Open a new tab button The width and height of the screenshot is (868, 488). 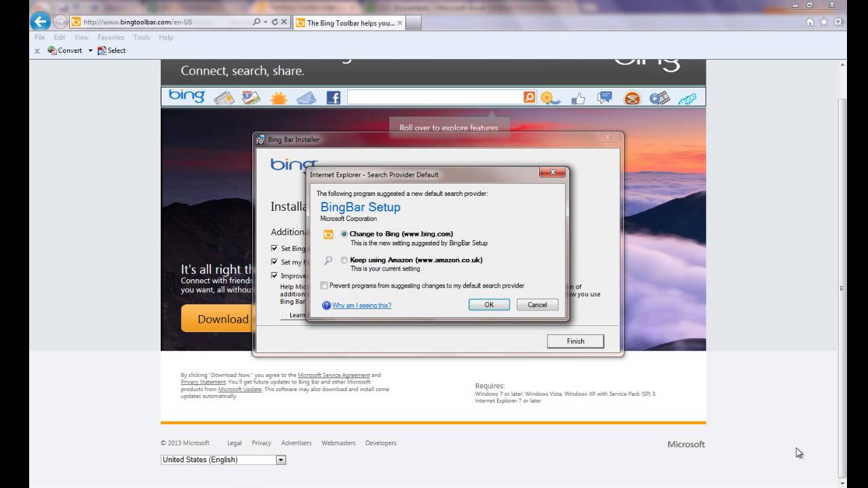pos(414,22)
